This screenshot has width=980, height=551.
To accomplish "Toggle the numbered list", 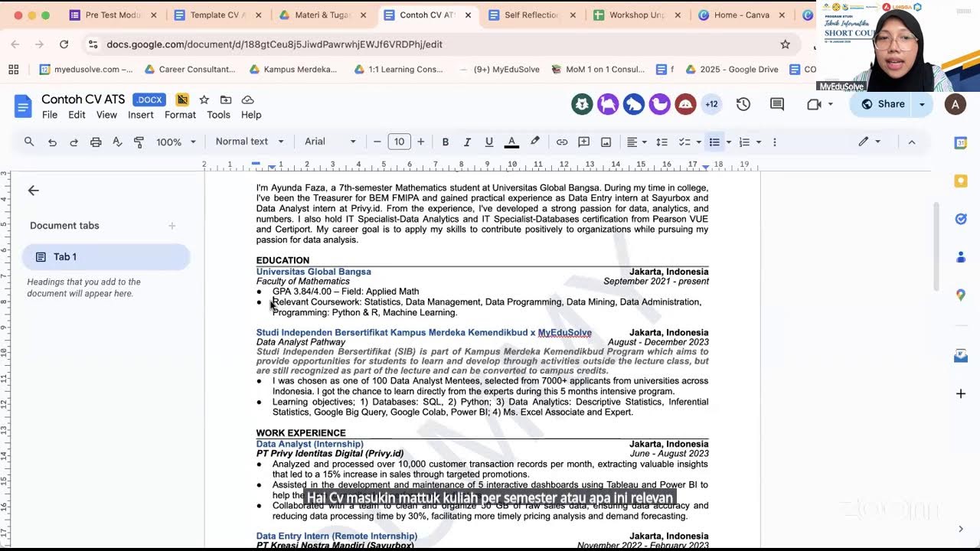I will tap(744, 142).
